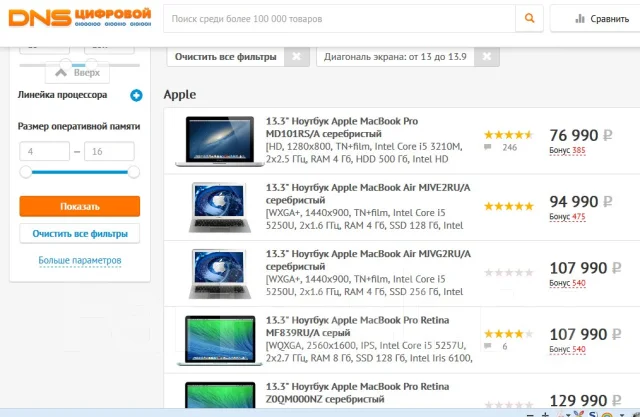Click comments icon beside 246 reviews

(x=487, y=147)
